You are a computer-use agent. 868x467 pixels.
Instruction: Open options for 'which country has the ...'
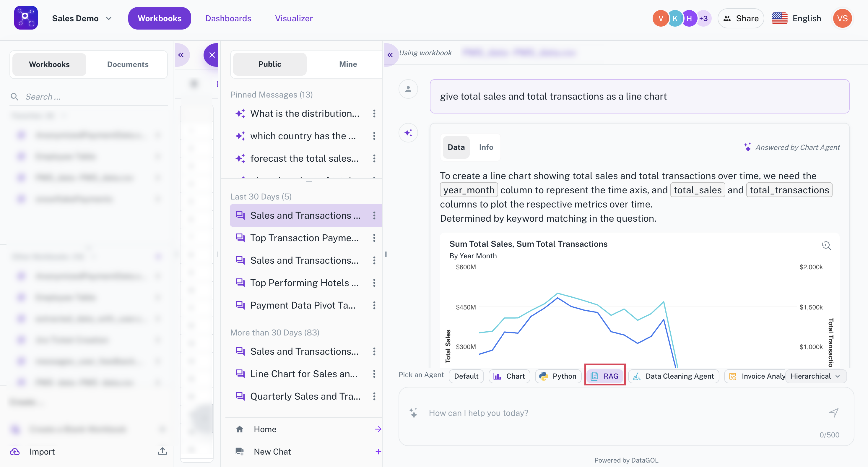coord(374,136)
